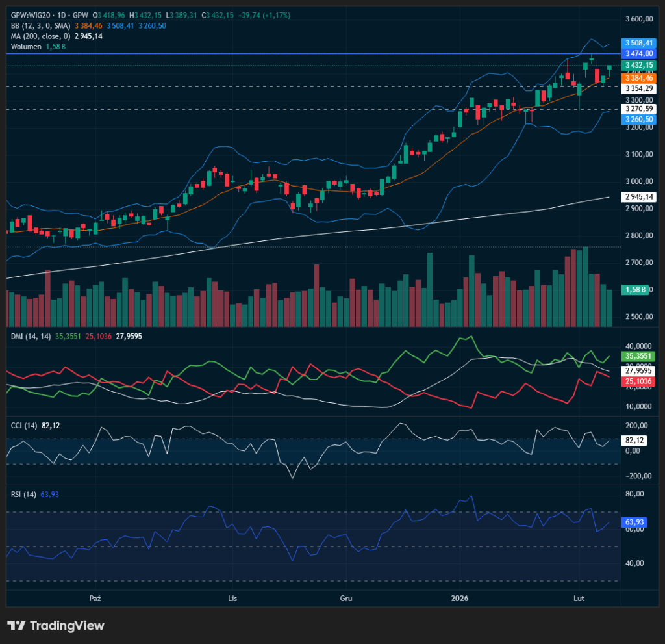Screen dimensions: 665x644
Task: Click the green 35,3551 DMI value tag
Action: (639, 357)
